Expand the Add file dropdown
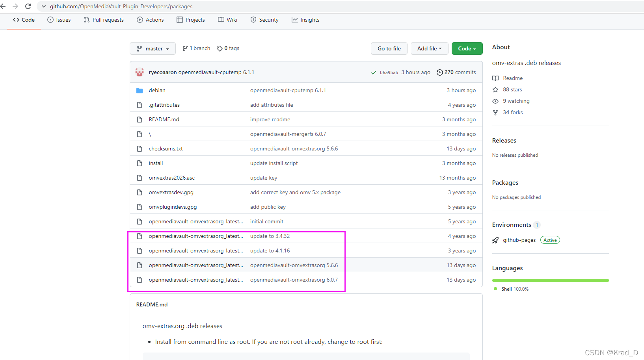The height and width of the screenshot is (360, 644). (429, 48)
